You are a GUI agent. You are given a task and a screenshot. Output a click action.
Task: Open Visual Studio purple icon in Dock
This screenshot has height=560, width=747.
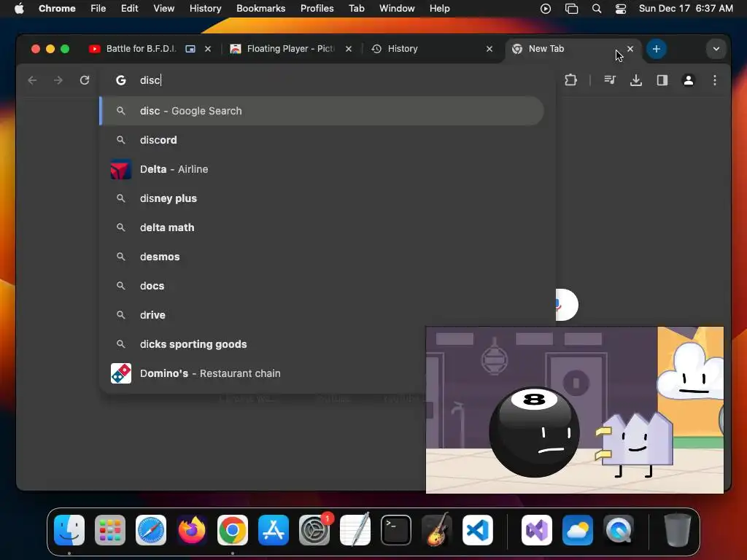(x=537, y=530)
